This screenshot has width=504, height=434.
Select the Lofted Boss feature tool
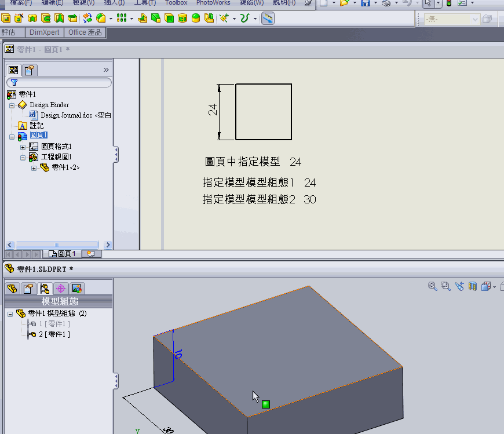tap(59, 19)
